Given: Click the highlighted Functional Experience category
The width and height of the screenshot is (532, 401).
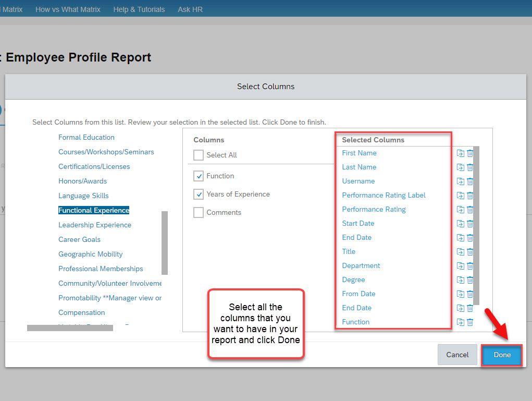Looking at the screenshot, I should [x=94, y=210].
